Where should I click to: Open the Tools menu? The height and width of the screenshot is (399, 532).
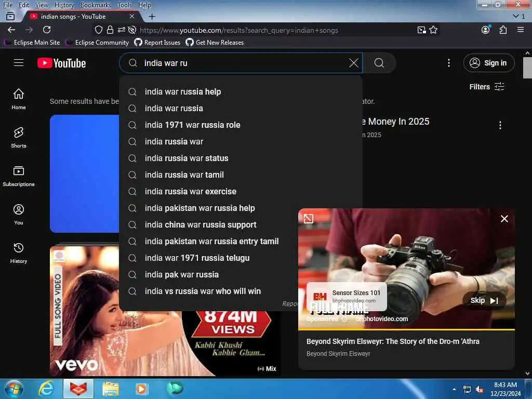pos(125,5)
